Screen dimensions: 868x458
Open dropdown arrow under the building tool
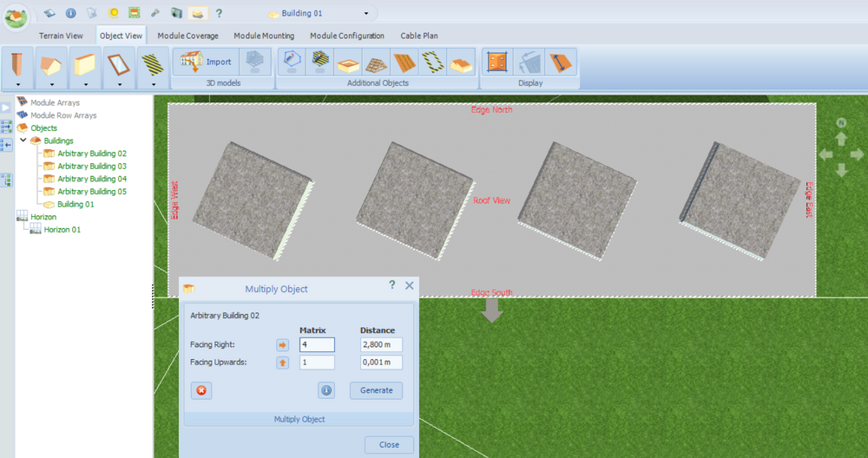[x=52, y=85]
